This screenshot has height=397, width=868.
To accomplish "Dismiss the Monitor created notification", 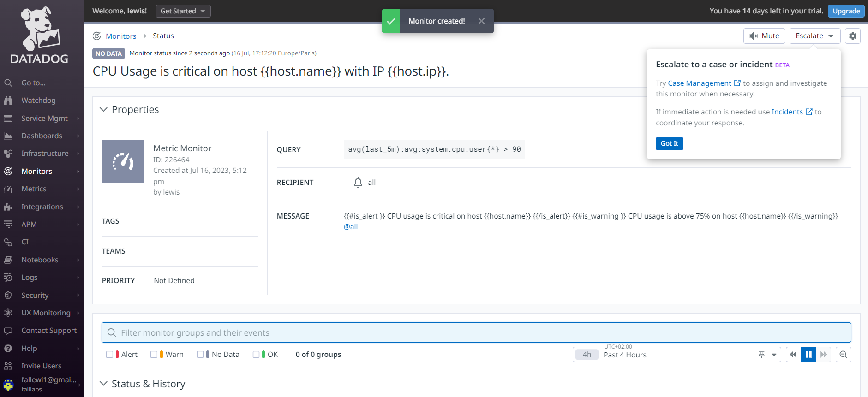I will 481,21.
